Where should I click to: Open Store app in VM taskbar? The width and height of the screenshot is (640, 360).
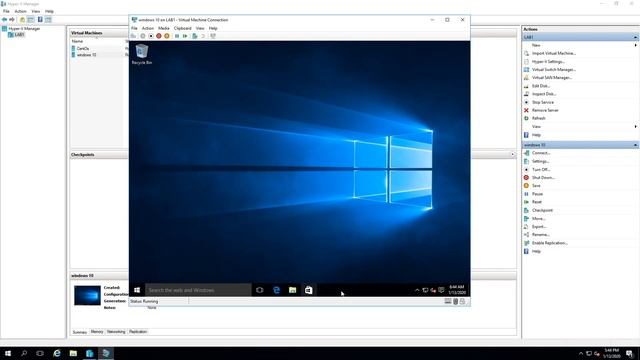[x=309, y=290]
